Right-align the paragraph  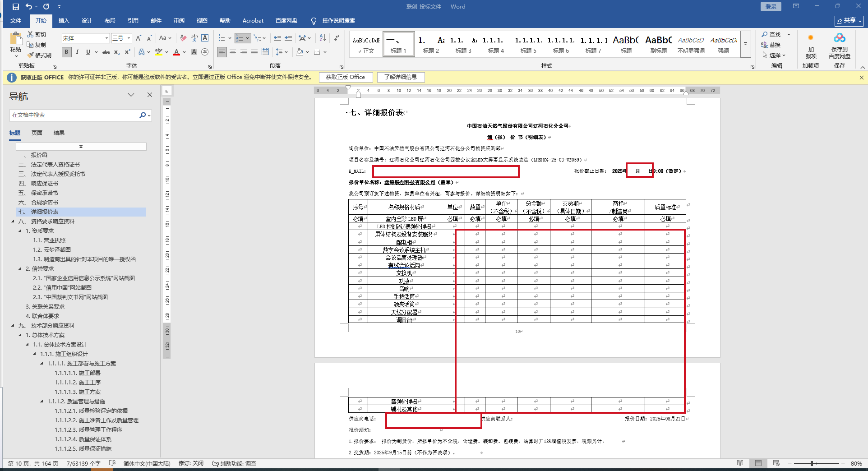(244, 52)
